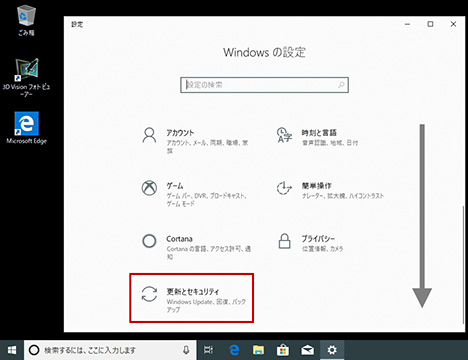Select the Microsoft Edge desktop shortcut
The image size is (468, 360).
click(x=26, y=128)
